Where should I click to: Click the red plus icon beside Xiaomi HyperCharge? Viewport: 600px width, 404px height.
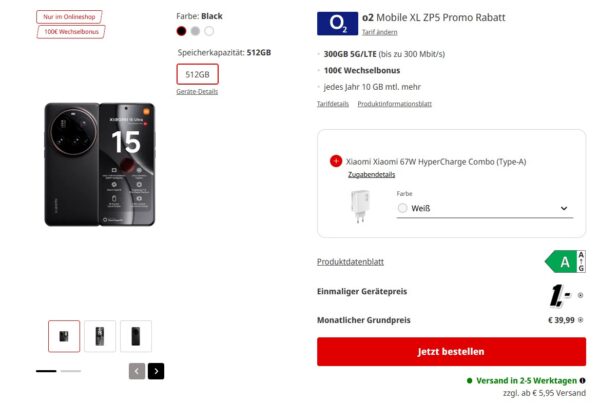(x=336, y=161)
